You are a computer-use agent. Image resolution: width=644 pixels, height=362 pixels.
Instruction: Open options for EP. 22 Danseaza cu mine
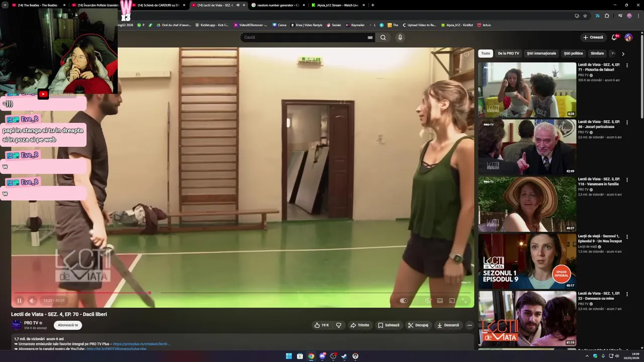click(627, 294)
